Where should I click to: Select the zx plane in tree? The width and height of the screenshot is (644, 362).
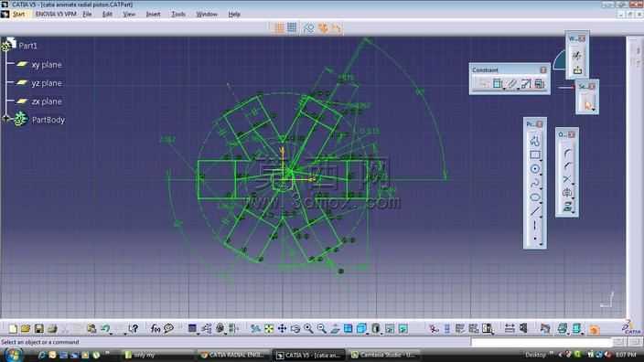(47, 101)
